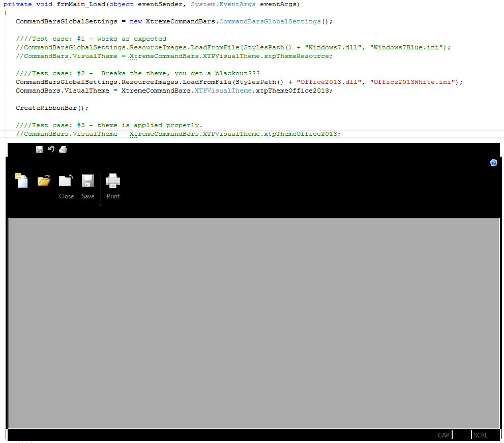Click the frmMain_Load method name in code

(x=81, y=4)
